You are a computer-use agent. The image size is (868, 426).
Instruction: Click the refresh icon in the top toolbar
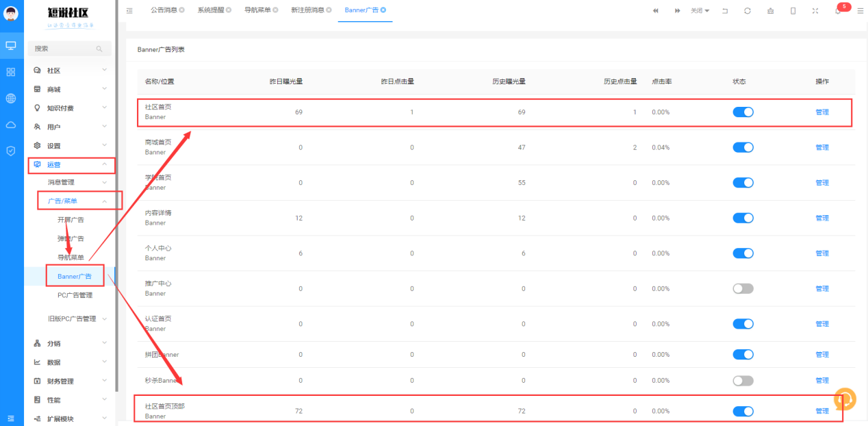[x=748, y=11]
